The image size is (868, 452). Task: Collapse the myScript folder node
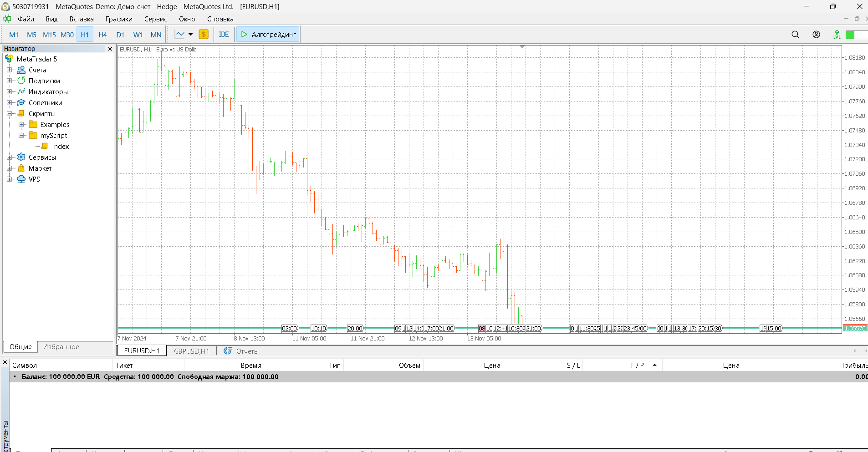pyautogui.click(x=21, y=136)
